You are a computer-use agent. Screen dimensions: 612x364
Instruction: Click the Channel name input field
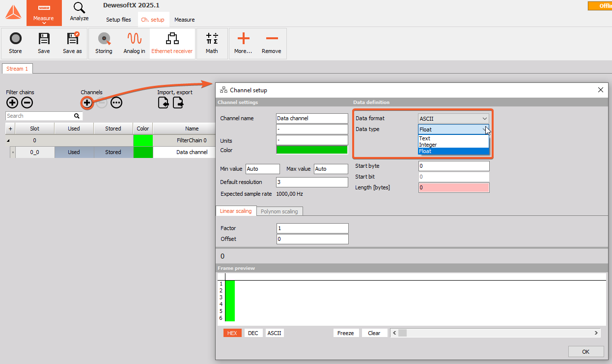pyautogui.click(x=312, y=118)
